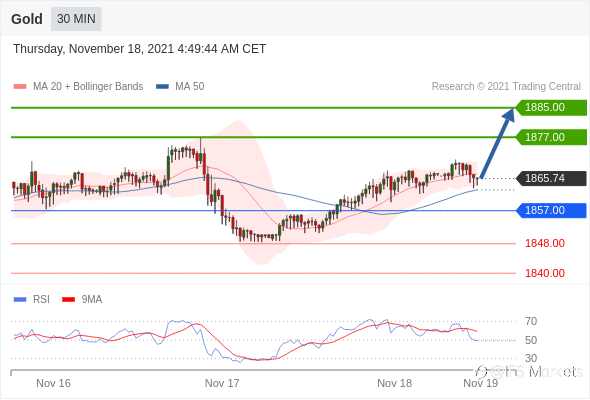Click the MA 20 + Bollinger Bands legend swatch
Image resolution: width=590 pixels, height=400 pixels.
point(20,87)
